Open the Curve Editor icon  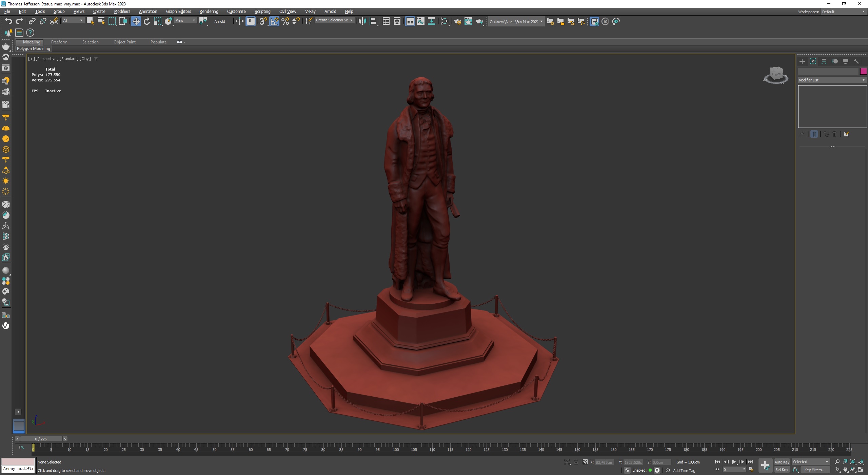420,21
